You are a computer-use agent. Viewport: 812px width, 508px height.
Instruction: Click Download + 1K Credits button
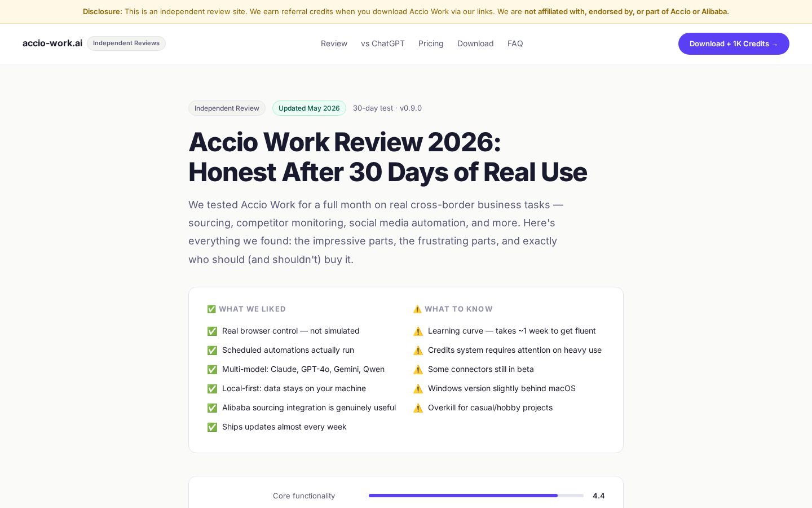pos(734,43)
